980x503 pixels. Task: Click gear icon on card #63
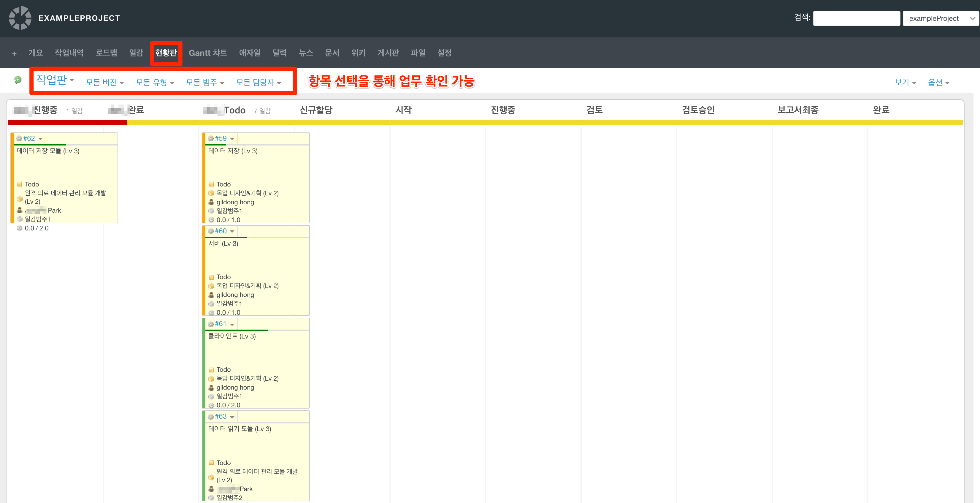pos(211,417)
